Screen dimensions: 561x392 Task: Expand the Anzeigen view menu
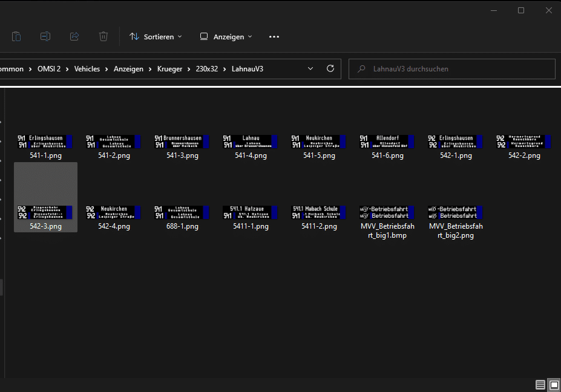point(226,37)
